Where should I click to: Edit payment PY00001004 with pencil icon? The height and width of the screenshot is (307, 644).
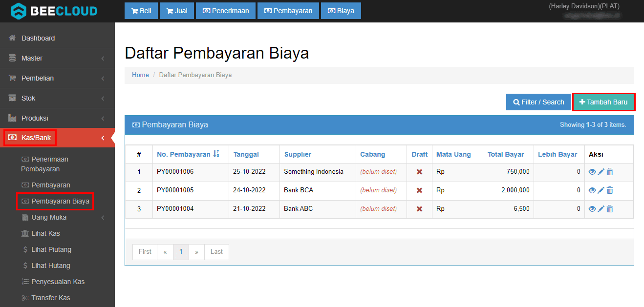pyautogui.click(x=601, y=209)
